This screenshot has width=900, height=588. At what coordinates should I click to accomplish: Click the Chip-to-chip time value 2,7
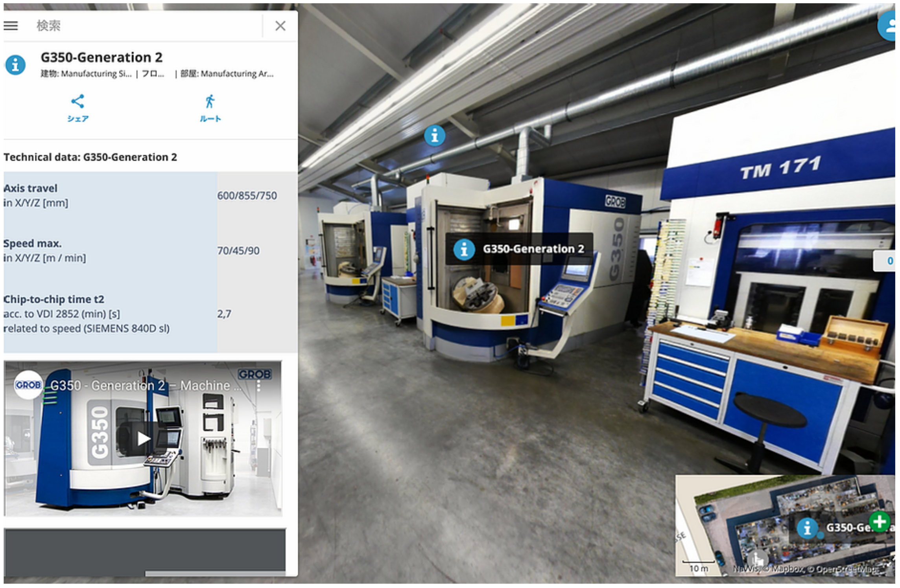pyautogui.click(x=224, y=314)
